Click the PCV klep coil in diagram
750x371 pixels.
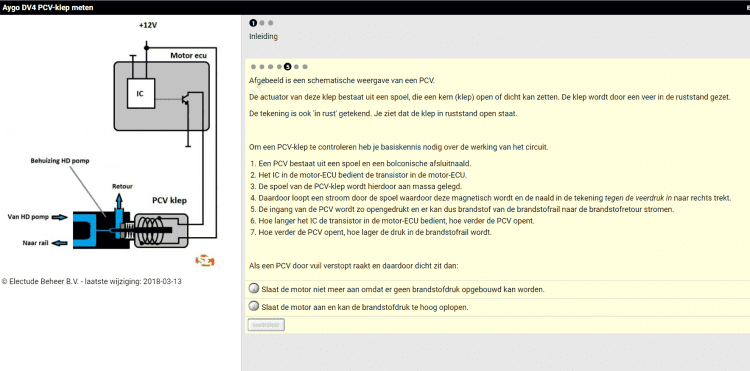(x=154, y=230)
